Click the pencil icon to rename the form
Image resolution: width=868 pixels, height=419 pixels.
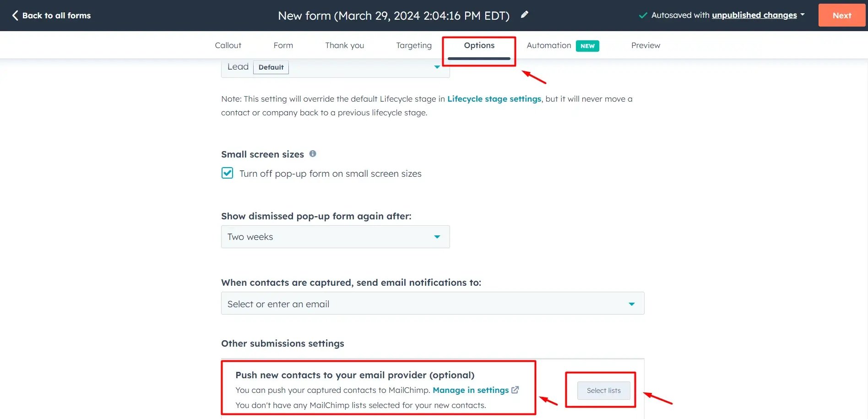pyautogui.click(x=524, y=15)
